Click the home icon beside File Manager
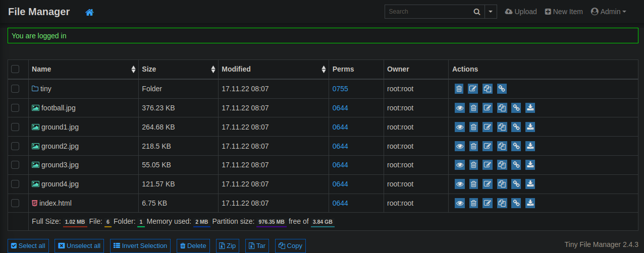 pos(89,12)
